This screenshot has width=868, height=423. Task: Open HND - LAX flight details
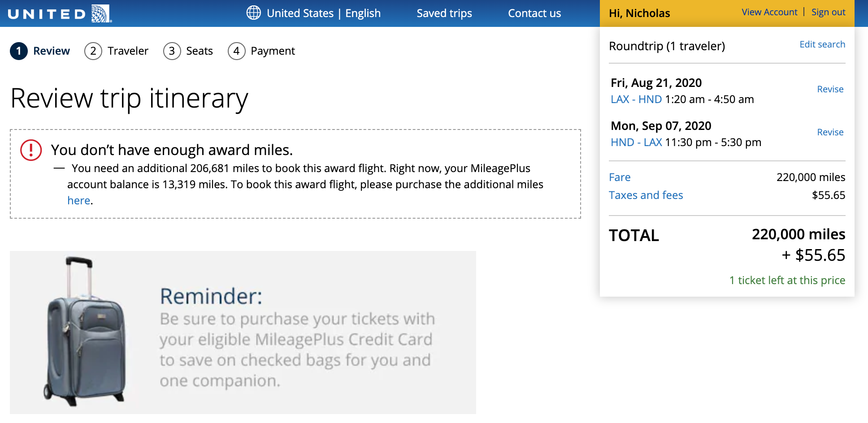click(636, 142)
